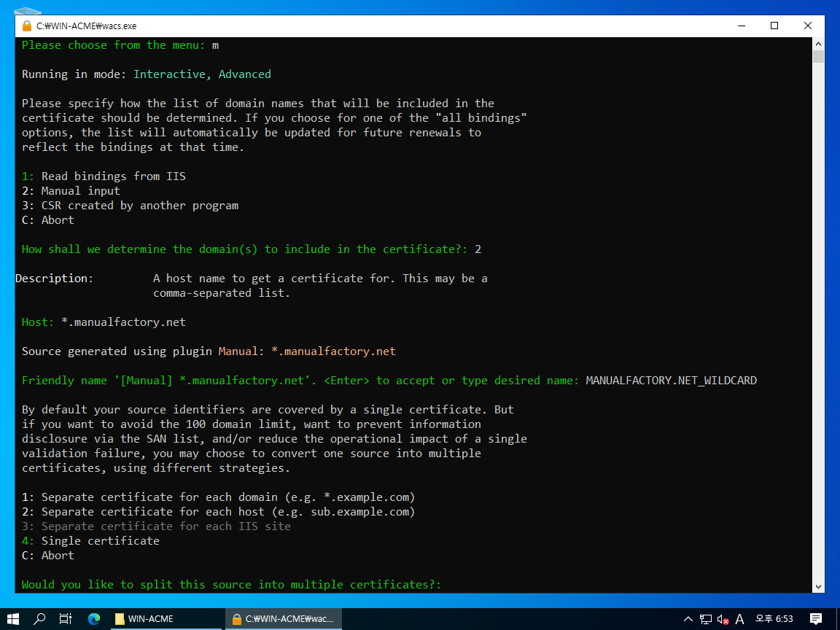Open the notification center icon
The height and width of the screenshot is (630, 840).
point(816,619)
